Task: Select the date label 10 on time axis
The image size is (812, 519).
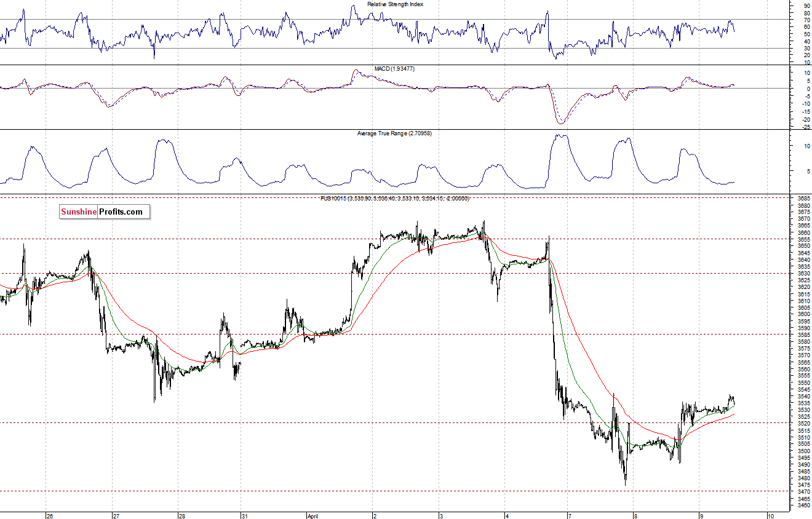Action: (x=770, y=515)
